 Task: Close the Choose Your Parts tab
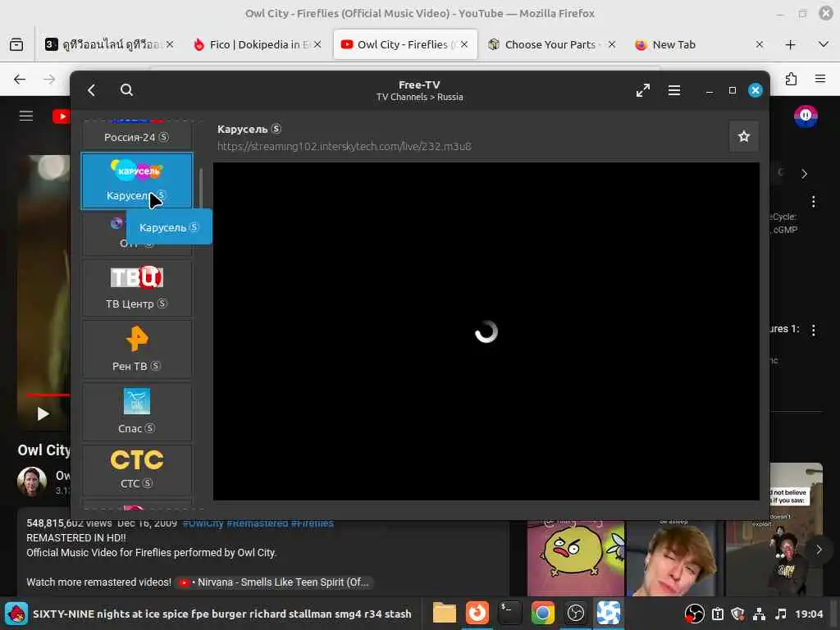[611, 44]
